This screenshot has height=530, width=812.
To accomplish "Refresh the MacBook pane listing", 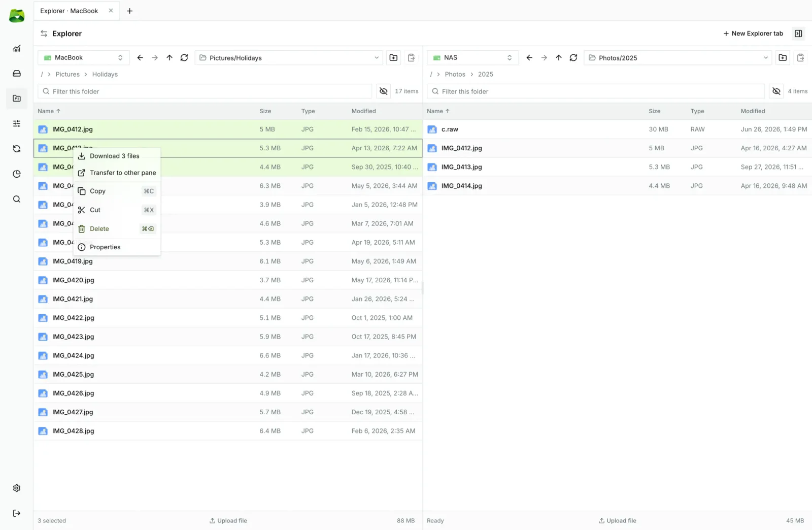I will tap(184, 58).
